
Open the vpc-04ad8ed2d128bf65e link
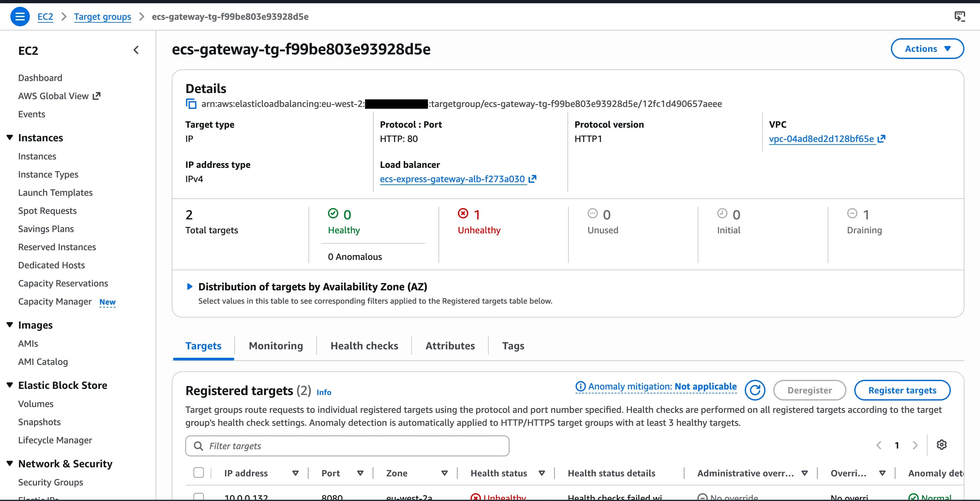pyautogui.click(x=821, y=139)
